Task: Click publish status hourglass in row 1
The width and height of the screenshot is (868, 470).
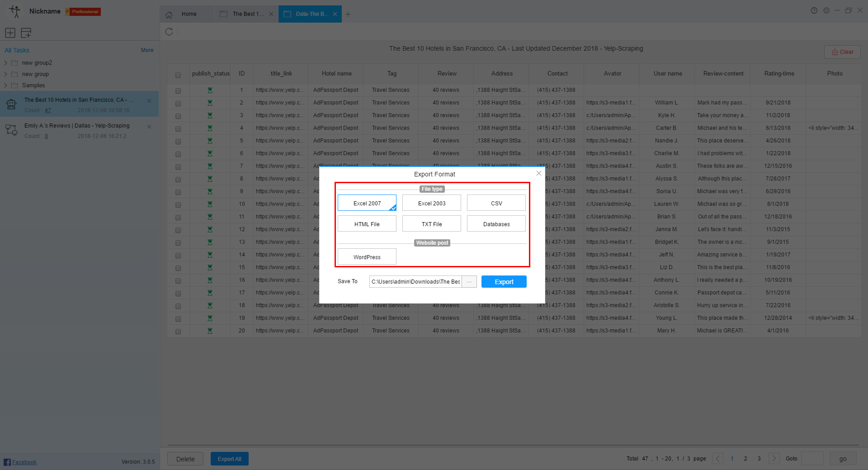Action: 210,90
